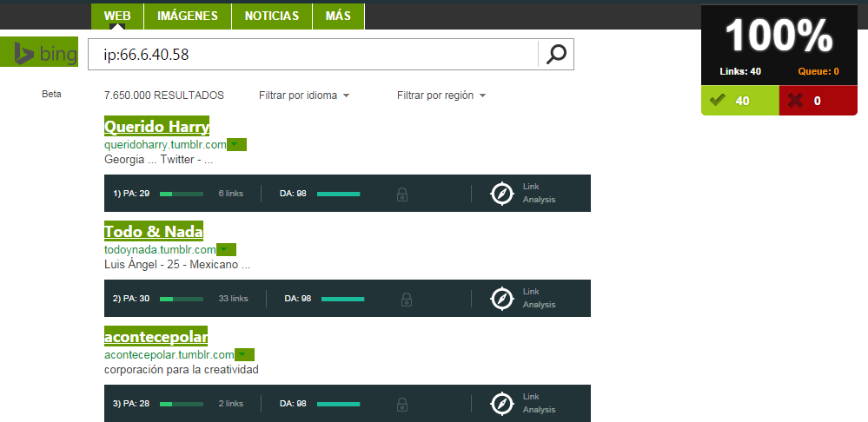Click the Beta label
868x422 pixels.
[x=51, y=94]
